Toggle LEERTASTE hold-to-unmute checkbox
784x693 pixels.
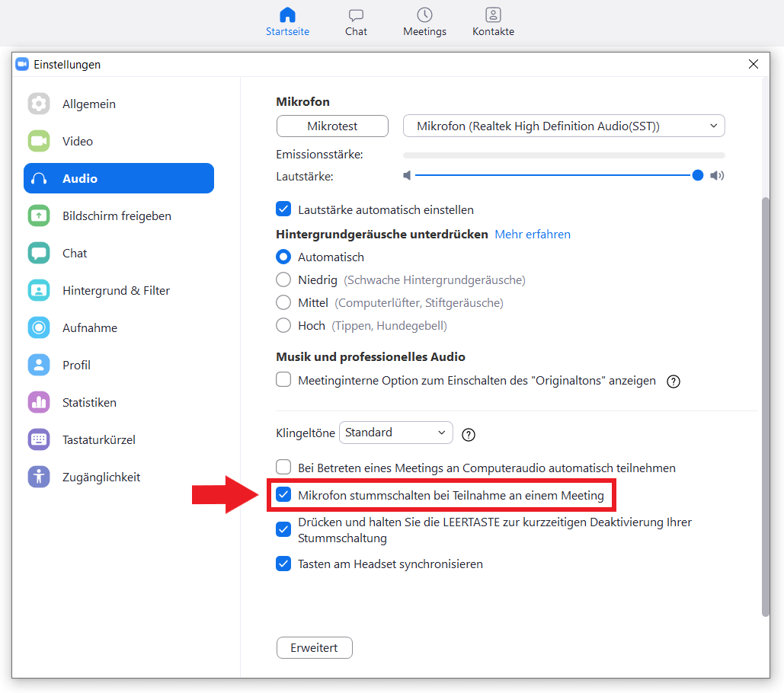point(283,529)
